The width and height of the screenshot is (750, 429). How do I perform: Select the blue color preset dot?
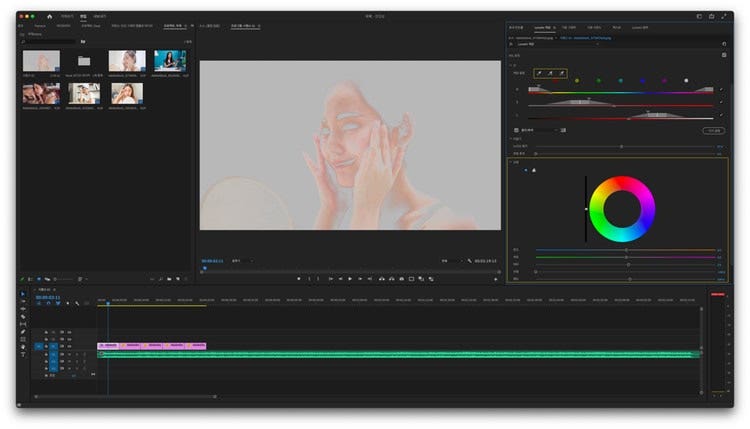642,81
